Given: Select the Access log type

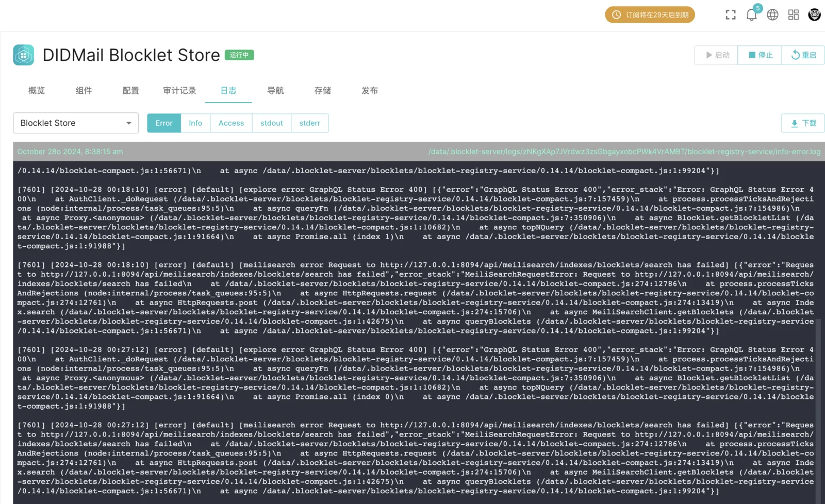Looking at the screenshot, I should pyautogui.click(x=231, y=123).
